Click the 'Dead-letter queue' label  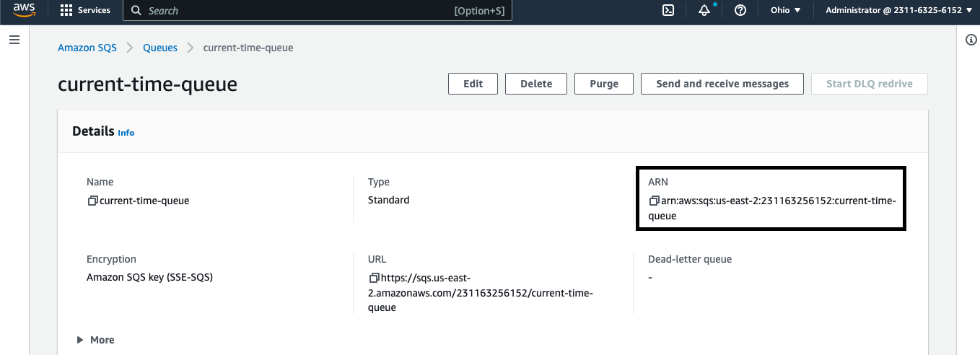tap(690, 259)
